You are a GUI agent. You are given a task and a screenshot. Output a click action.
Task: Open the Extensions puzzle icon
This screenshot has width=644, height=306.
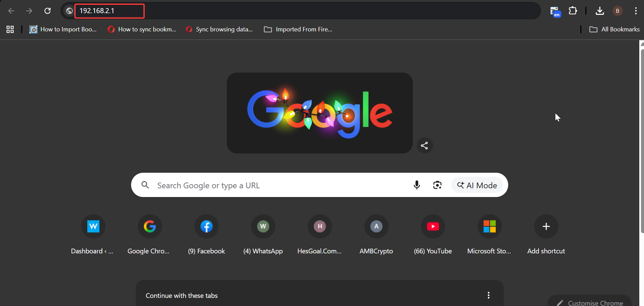[573, 11]
